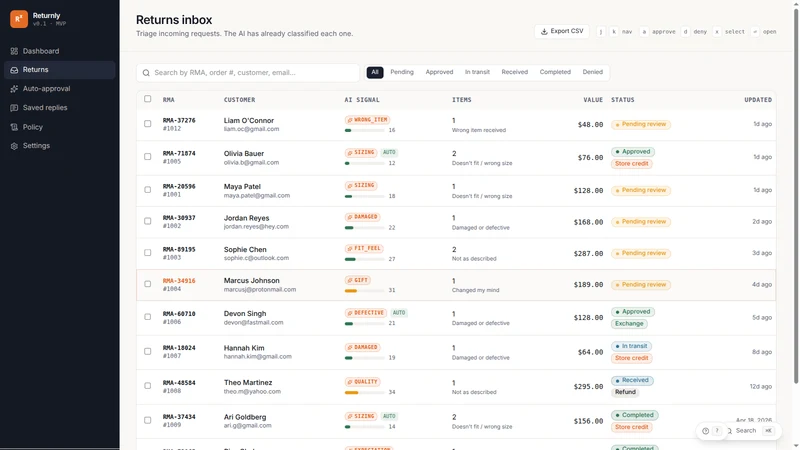Click Theo Martinez's risk score bar
800x450 pixels.
(364, 393)
